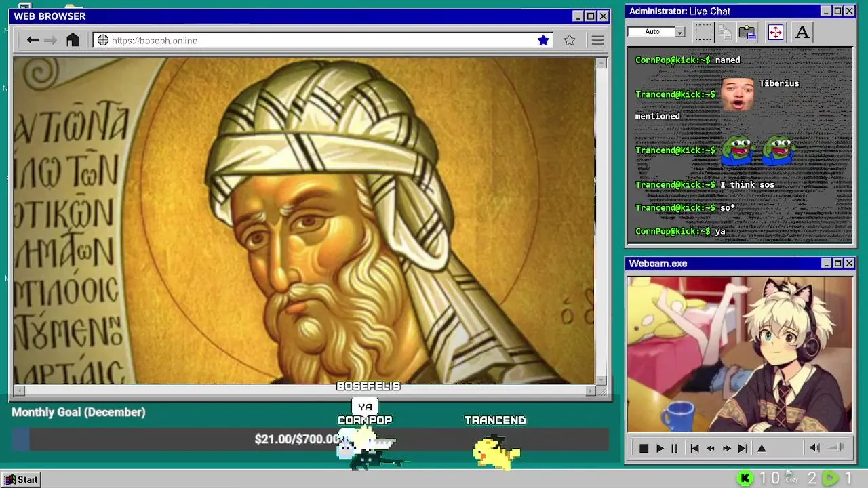Screen dimensions: 868x488
Task: Open the browser home page
Action: [x=73, y=40]
